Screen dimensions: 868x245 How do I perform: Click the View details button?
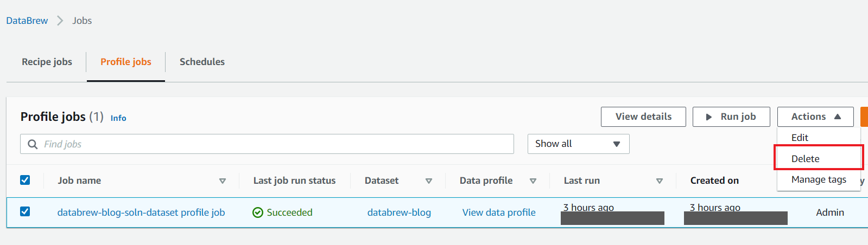click(643, 117)
